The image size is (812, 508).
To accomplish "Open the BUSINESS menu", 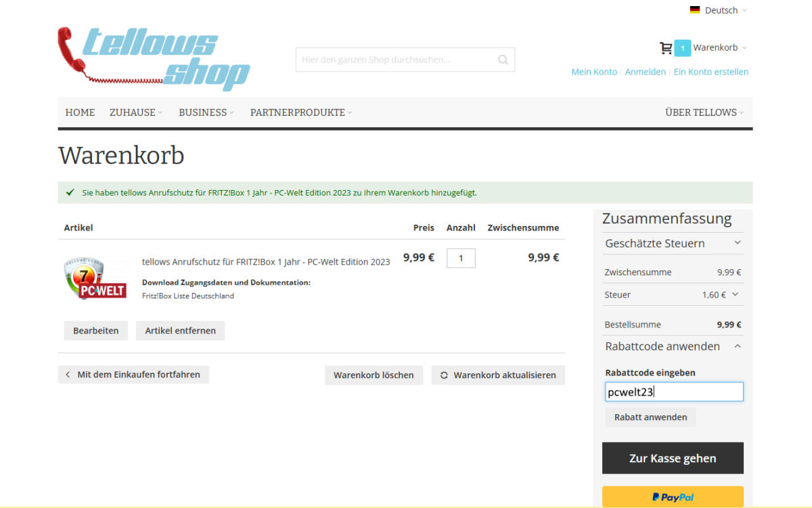I will (206, 112).
